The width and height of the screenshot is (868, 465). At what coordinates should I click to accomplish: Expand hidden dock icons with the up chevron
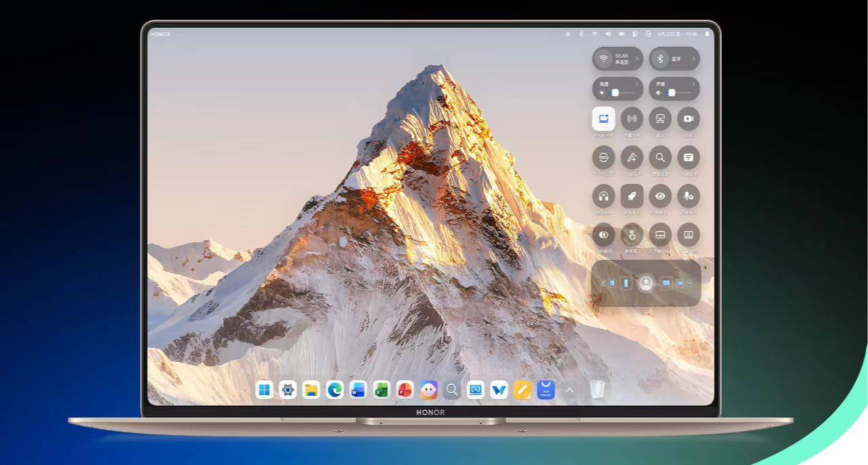(569, 390)
